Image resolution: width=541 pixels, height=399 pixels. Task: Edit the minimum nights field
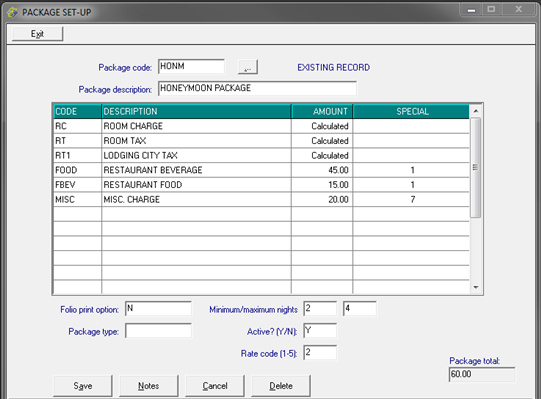[x=320, y=309]
